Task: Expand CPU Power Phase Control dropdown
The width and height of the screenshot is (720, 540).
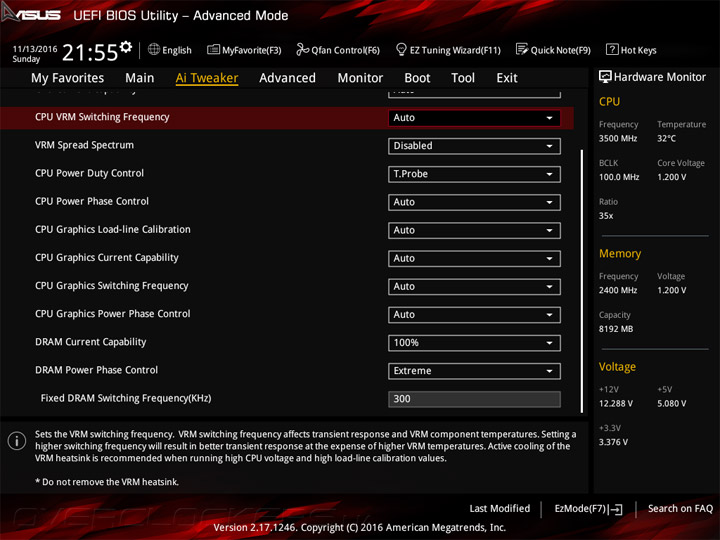Action: click(474, 202)
